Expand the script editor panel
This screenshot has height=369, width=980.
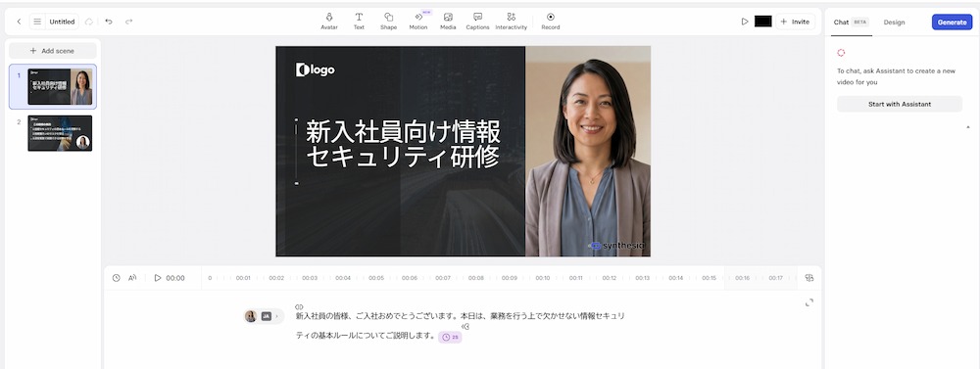(x=809, y=302)
